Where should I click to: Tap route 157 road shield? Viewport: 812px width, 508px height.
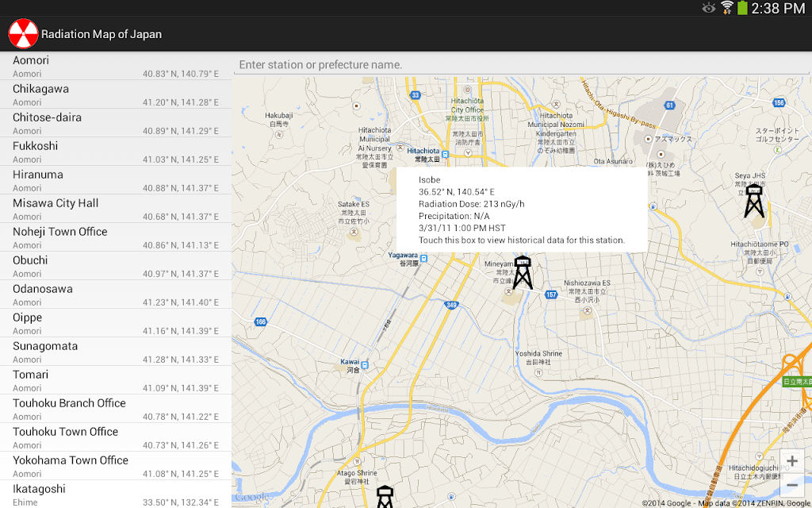coord(551,294)
